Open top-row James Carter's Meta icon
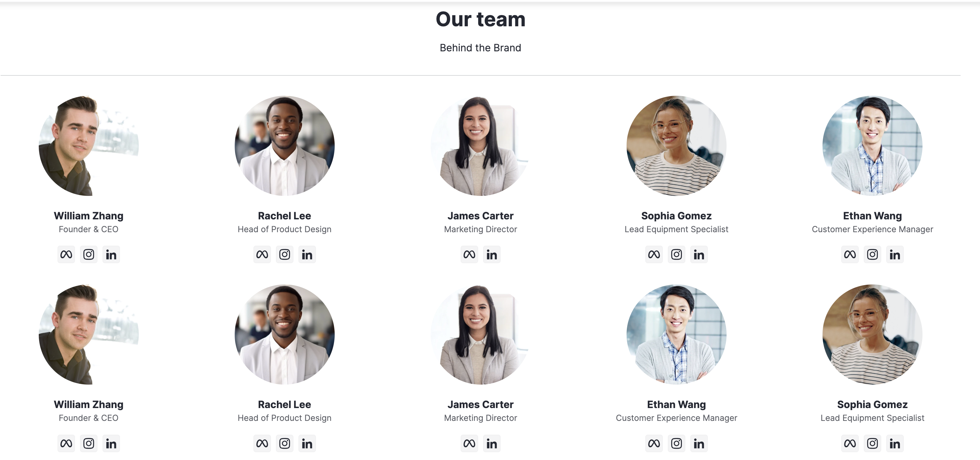 [x=469, y=254]
